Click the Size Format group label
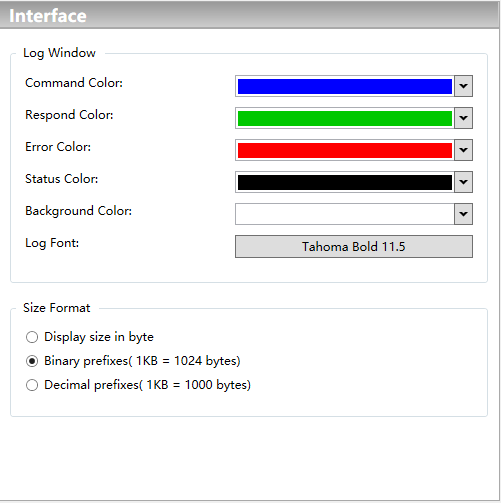The image size is (501, 503). point(57,308)
